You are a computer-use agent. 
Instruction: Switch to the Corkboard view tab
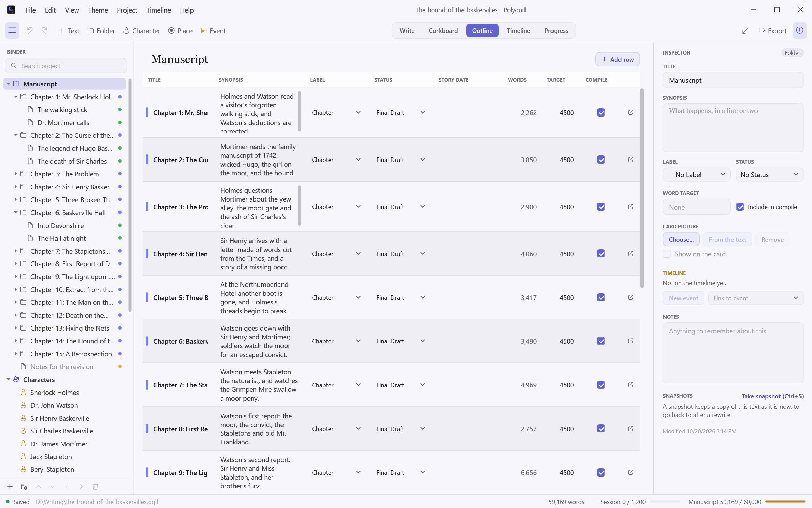tap(443, 30)
